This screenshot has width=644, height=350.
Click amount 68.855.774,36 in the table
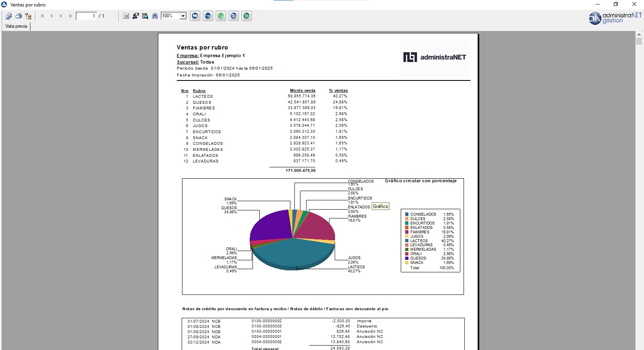tap(302, 96)
